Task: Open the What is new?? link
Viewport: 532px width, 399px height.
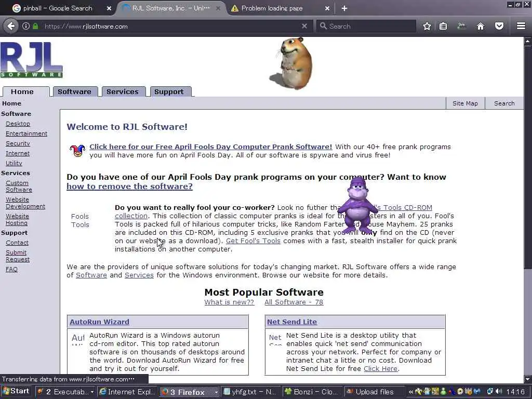Action: click(x=229, y=302)
